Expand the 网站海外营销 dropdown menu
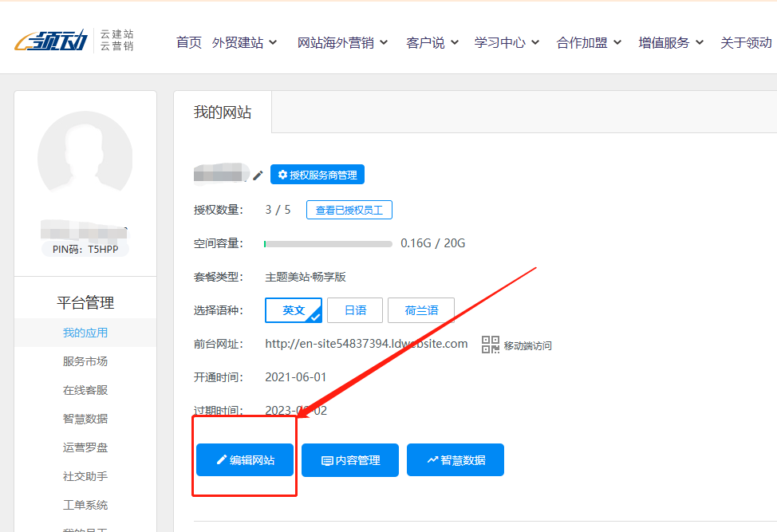 coord(342,43)
